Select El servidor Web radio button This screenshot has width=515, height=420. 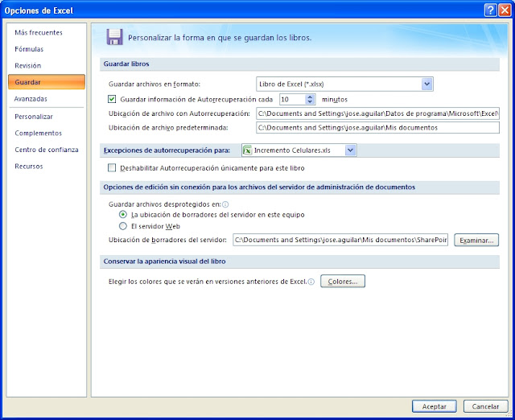click(123, 226)
